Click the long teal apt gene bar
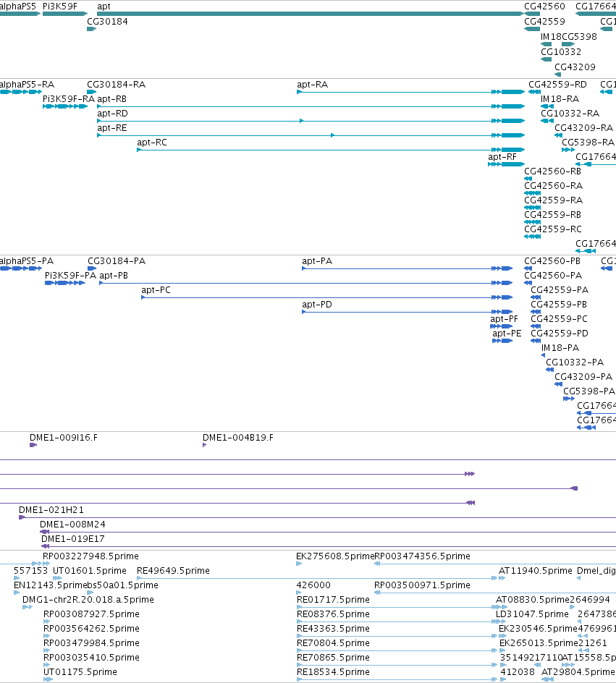Image resolution: width=616 pixels, height=683 pixels. click(311, 14)
